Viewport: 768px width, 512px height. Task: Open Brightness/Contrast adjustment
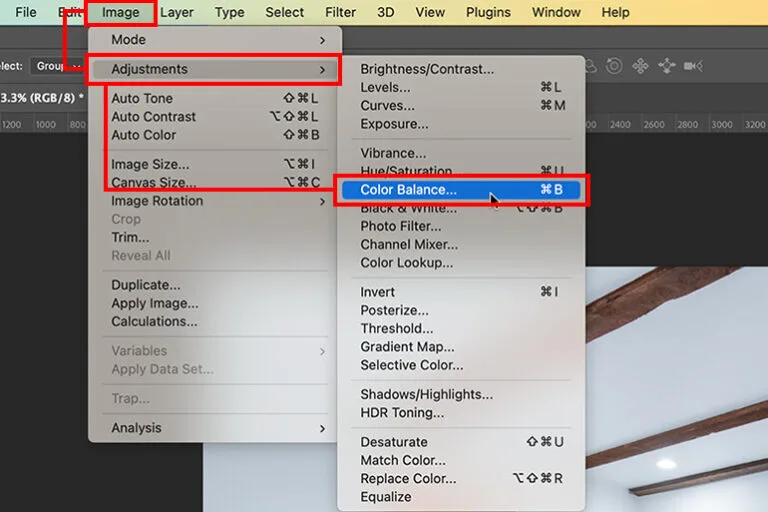coord(461,69)
